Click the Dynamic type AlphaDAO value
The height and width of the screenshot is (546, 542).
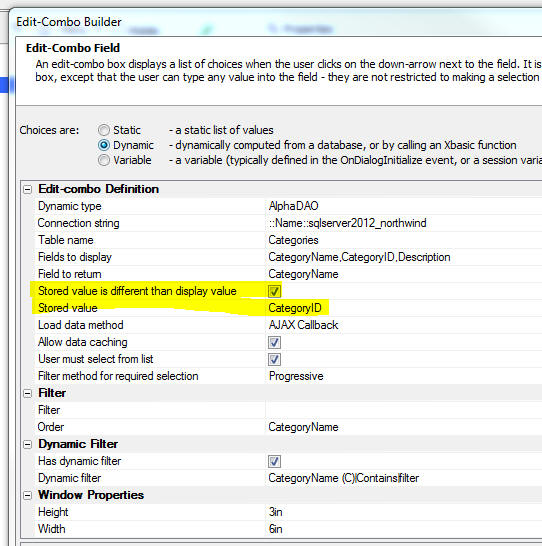[x=404, y=206]
